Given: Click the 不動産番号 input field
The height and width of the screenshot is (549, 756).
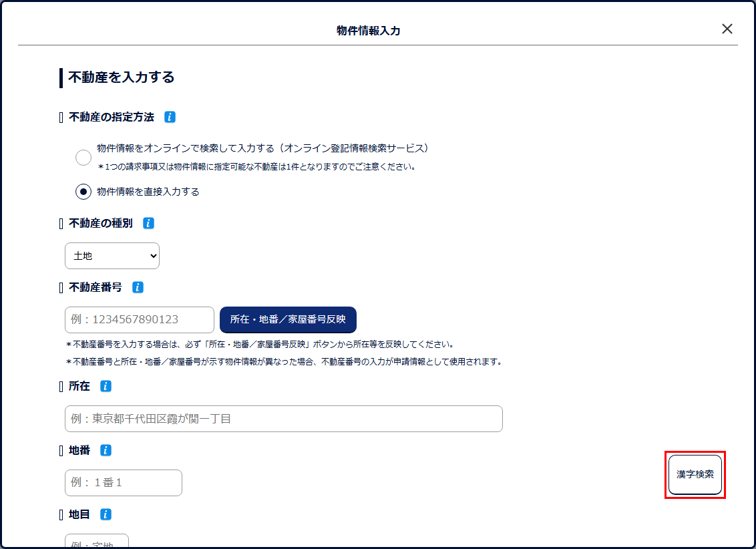Looking at the screenshot, I should click(140, 320).
